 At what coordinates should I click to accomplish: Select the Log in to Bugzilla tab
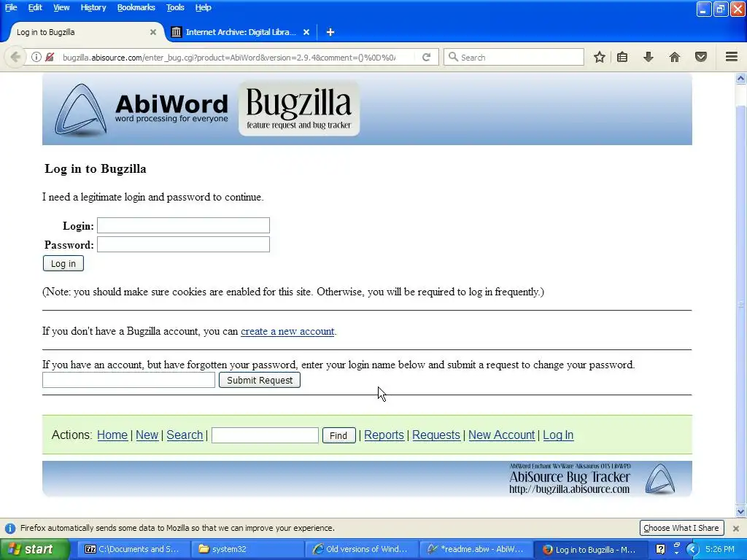[x=86, y=32]
